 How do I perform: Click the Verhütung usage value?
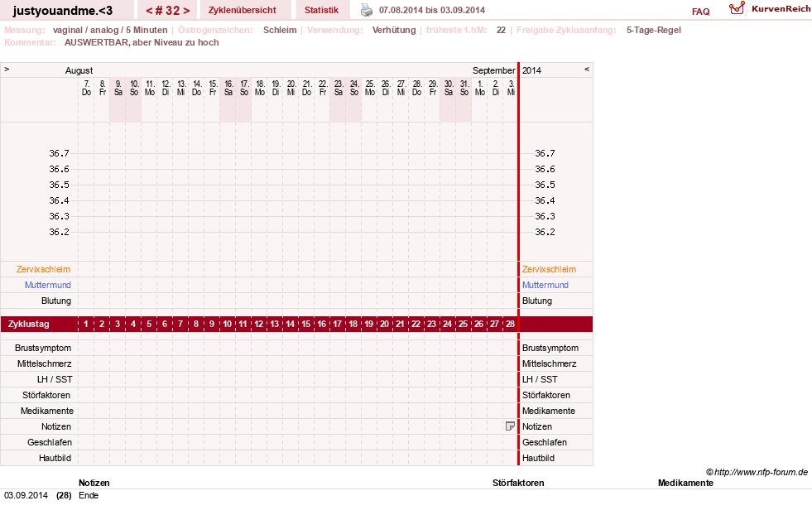(394, 30)
